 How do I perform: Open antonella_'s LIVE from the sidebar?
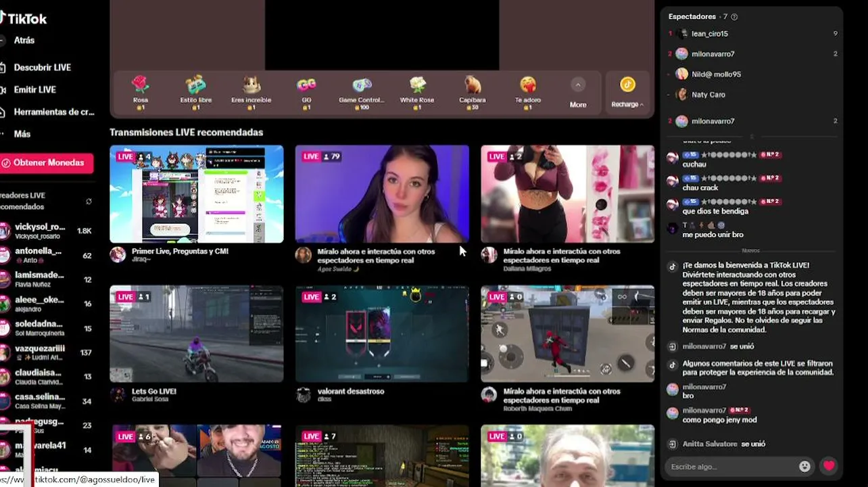pyautogui.click(x=47, y=256)
